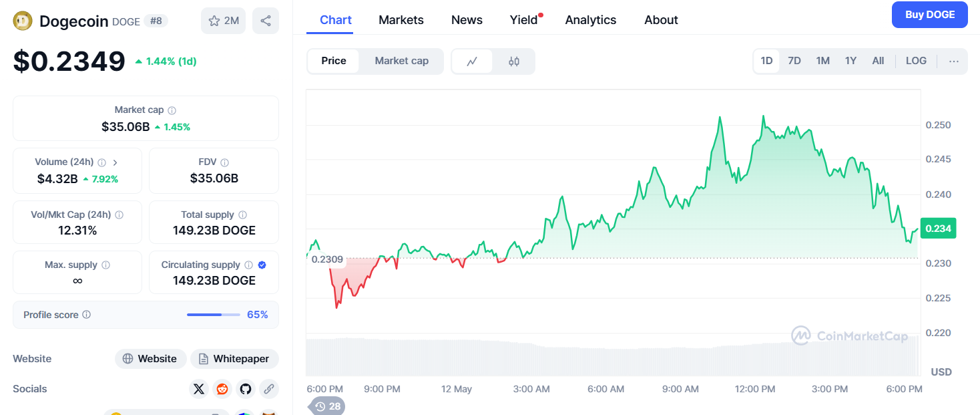Open the Dogecoin Website link

(150, 359)
